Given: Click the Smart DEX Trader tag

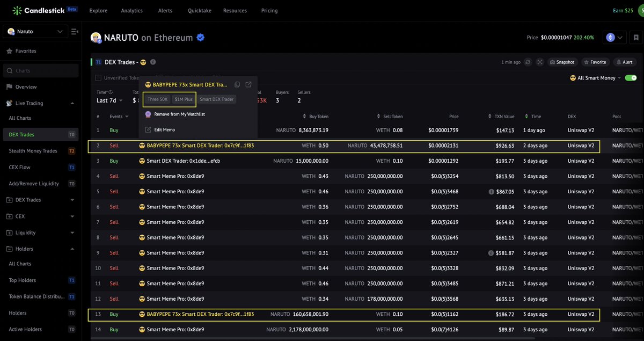Looking at the screenshot, I should pyautogui.click(x=217, y=99).
